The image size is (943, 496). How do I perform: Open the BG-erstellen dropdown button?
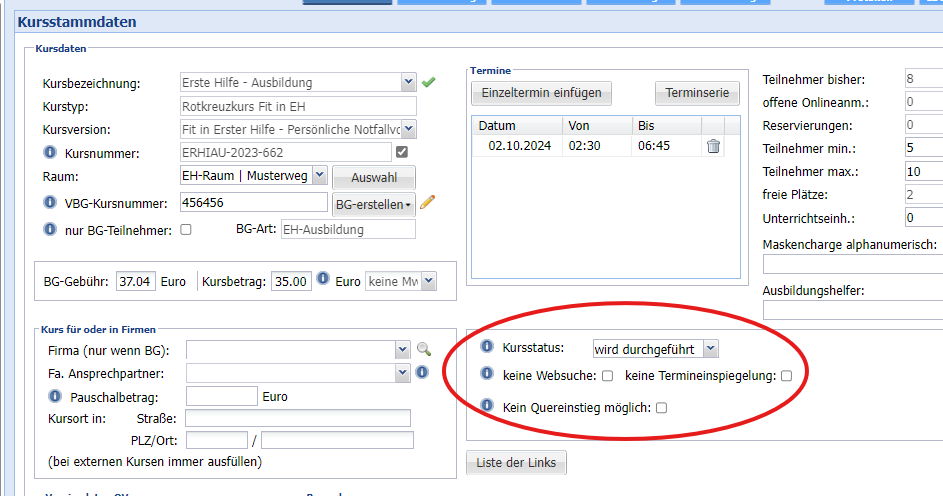[373, 204]
